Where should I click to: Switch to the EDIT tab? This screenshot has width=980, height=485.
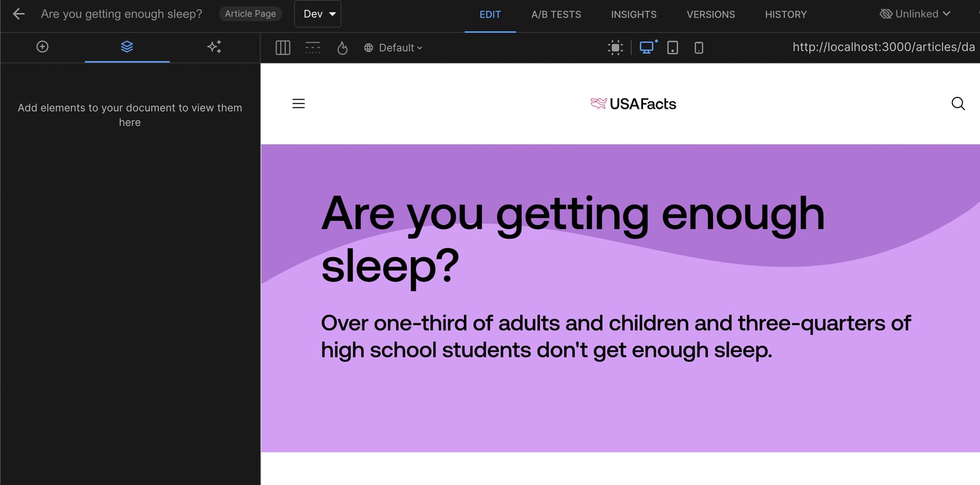(490, 14)
